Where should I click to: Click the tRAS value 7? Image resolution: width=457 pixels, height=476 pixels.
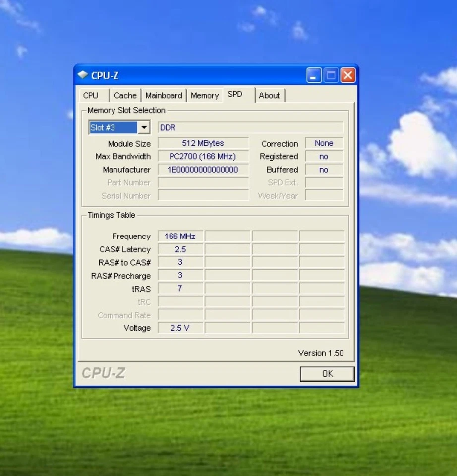180,289
